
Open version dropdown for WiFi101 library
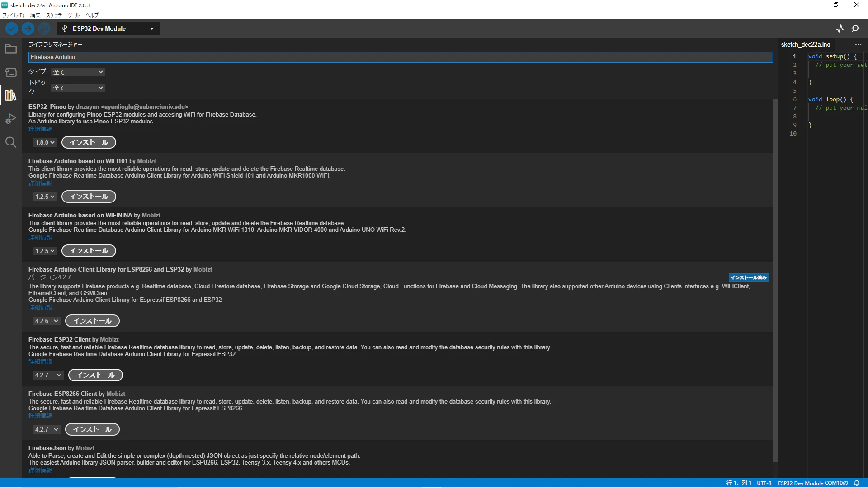click(44, 197)
